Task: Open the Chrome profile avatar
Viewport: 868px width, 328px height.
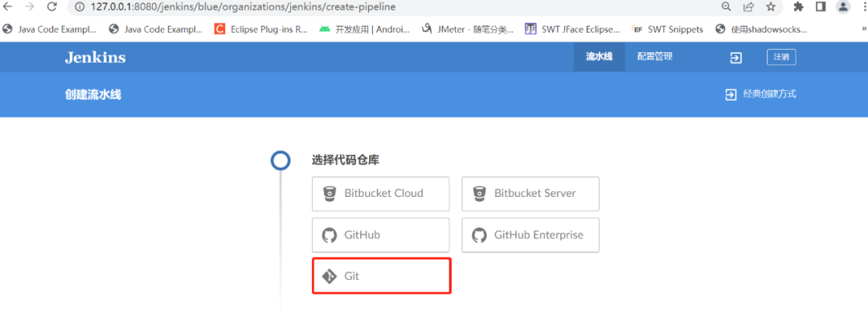Action: coord(842,6)
